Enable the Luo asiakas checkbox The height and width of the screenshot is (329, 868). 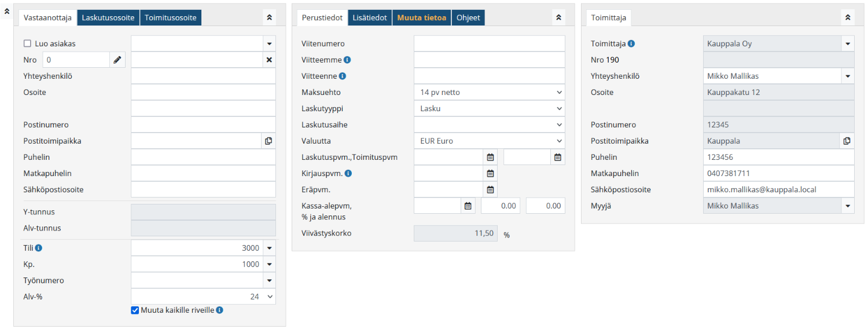click(27, 43)
